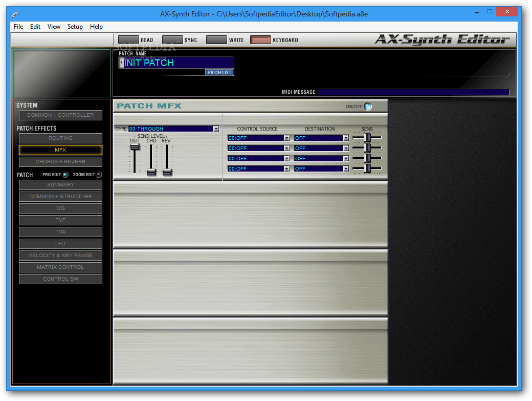Enable PRO EDIT mode
Screen dimensions: 532x401
pyautogui.click(x=66, y=174)
